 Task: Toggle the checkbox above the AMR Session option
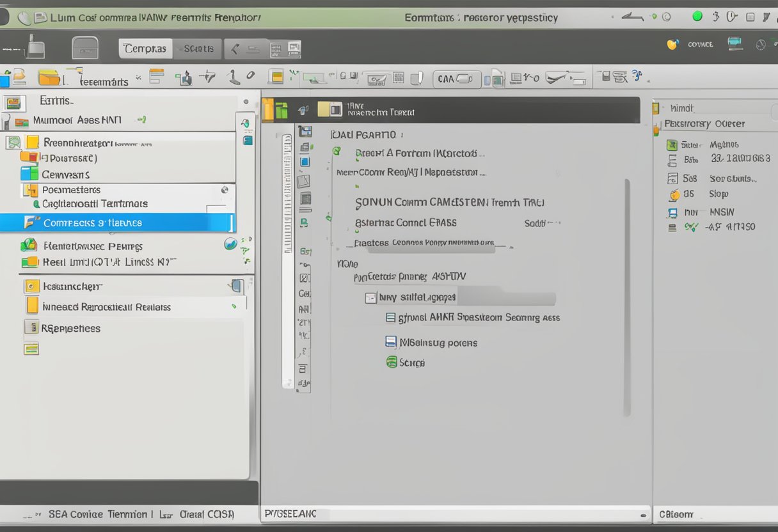point(371,297)
